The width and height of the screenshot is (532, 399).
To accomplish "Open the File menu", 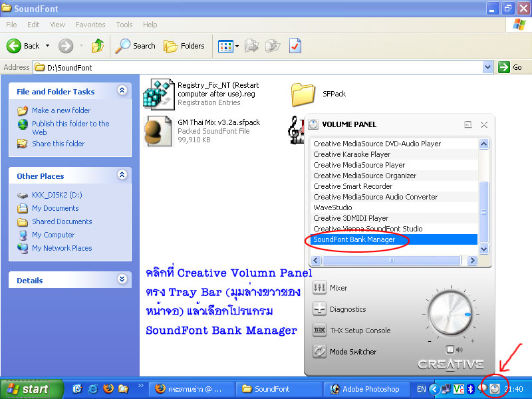I will 11,25.
